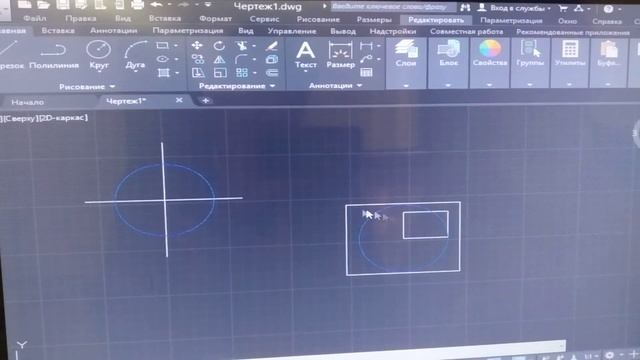The height and width of the screenshot is (360, 640).
Task: Open the Файл menu
Action: (x=35, y=18)
